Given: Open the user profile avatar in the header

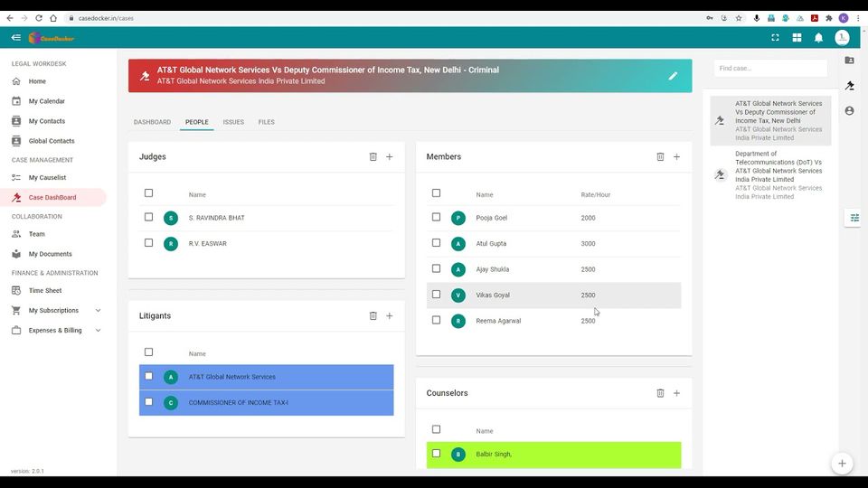Looking at the screenshot, I should pos(842,38).
